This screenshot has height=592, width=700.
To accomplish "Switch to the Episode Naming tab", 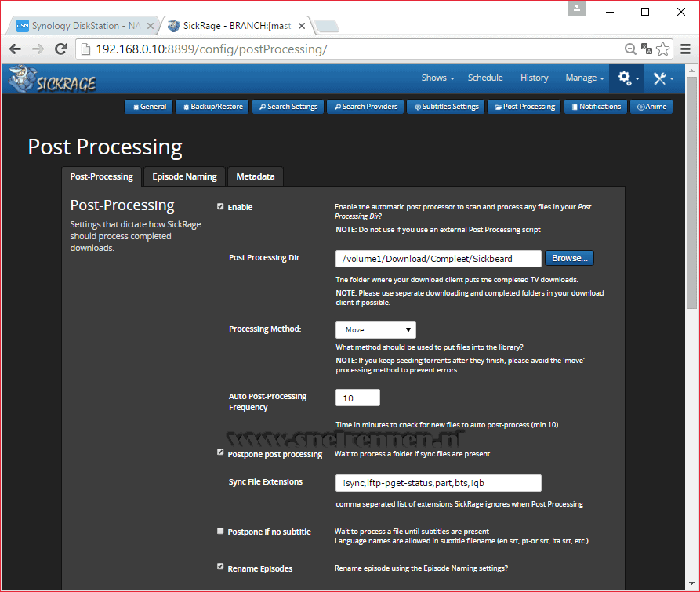I will [184, 176].
